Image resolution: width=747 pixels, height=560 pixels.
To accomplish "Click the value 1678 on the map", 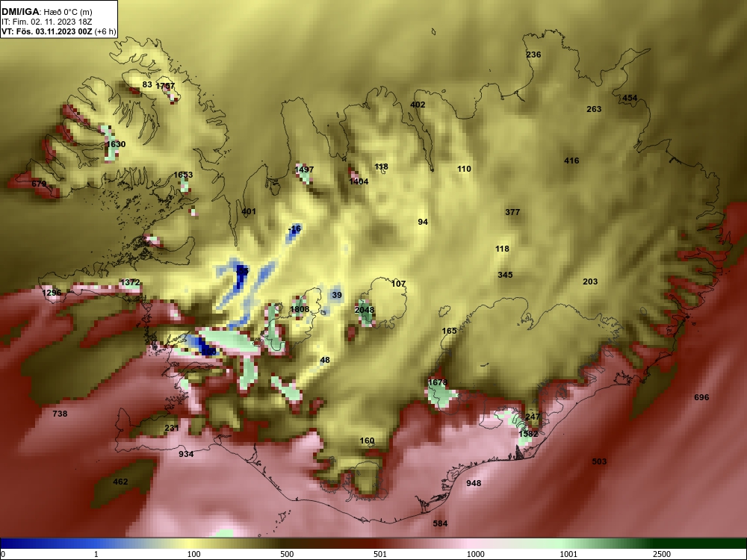I will coord(437,382).
